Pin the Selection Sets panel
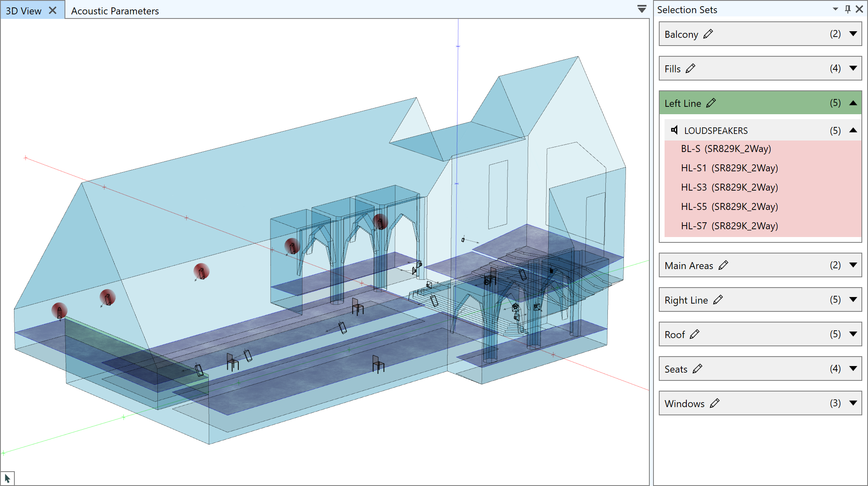868x486 pixels. pos(847,9)
